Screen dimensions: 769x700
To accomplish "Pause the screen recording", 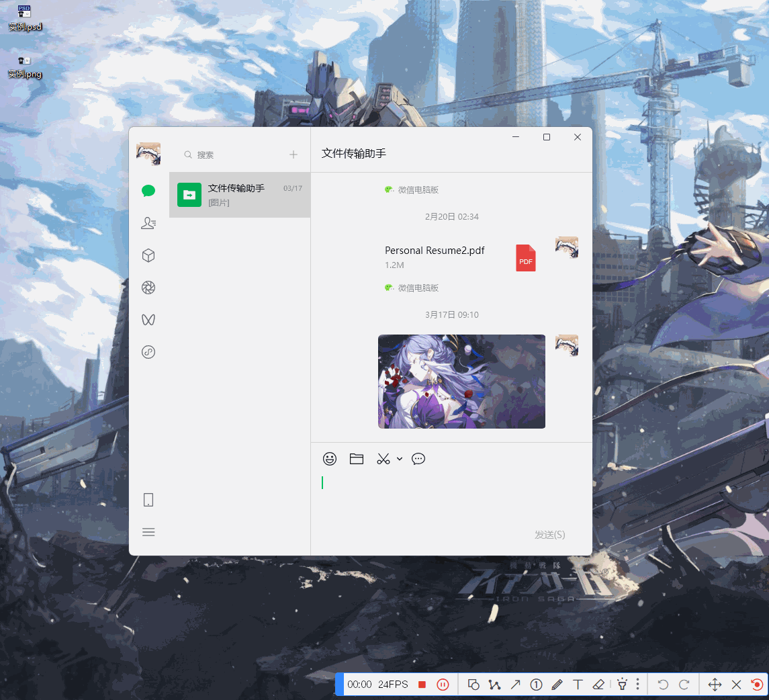I will coord(443,685).
